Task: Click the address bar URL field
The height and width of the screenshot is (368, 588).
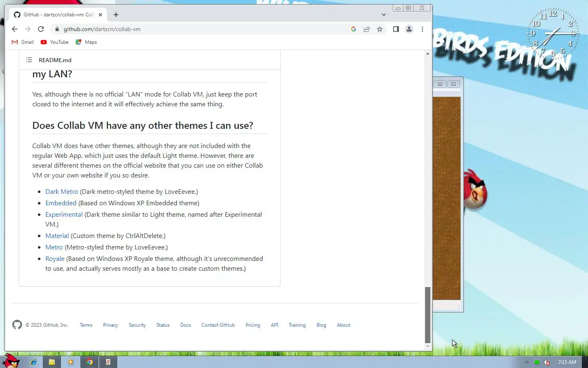Action: (x=204, y=29)
